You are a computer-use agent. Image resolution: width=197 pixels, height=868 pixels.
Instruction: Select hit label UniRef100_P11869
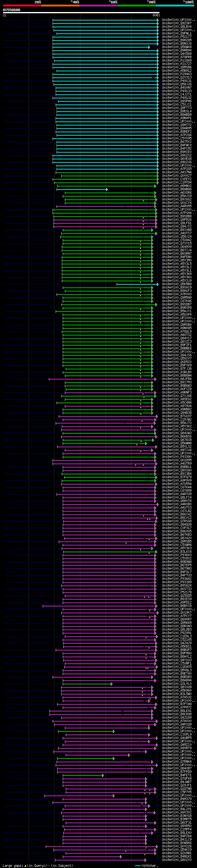point(177,61)
